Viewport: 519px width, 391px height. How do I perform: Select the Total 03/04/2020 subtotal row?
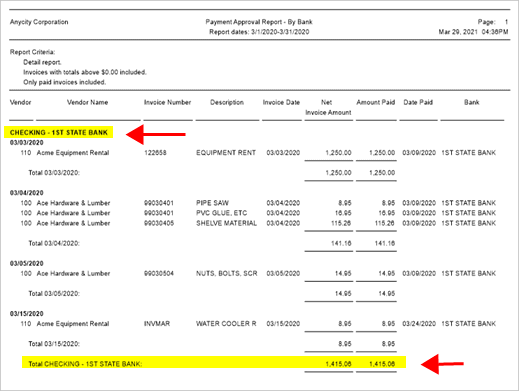pyautogui.click(x=212, y=243)
